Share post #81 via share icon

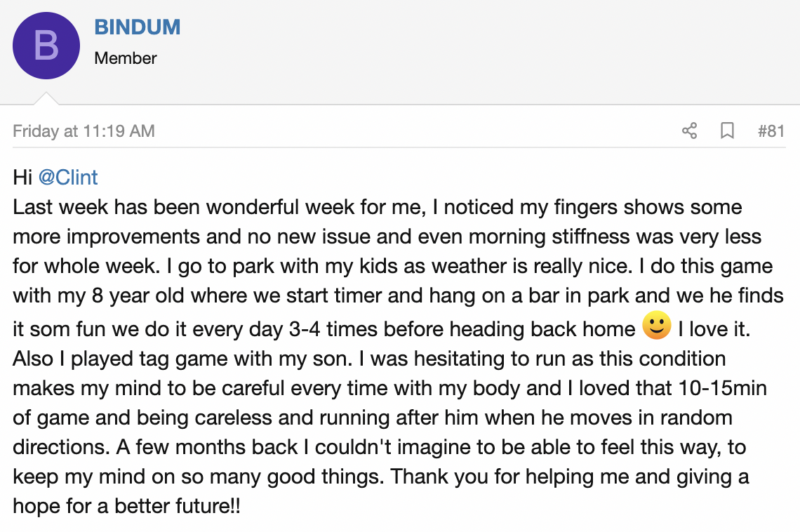[x=689, y=131]
